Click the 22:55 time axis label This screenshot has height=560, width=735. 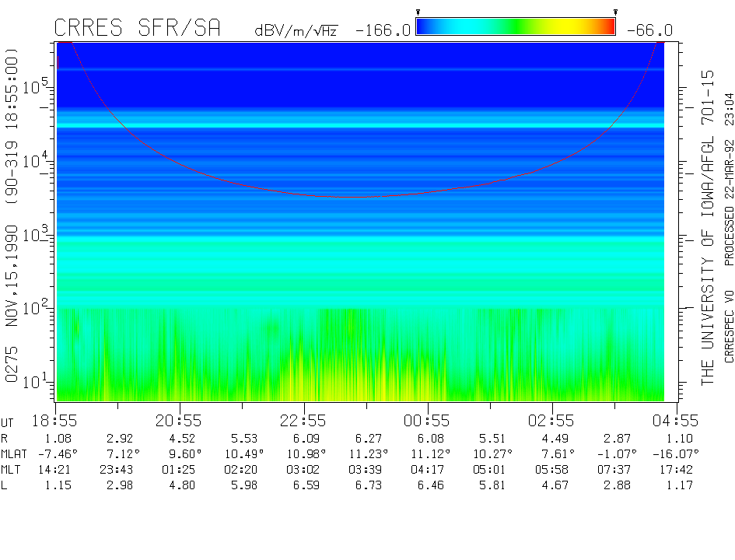[304, 421]
